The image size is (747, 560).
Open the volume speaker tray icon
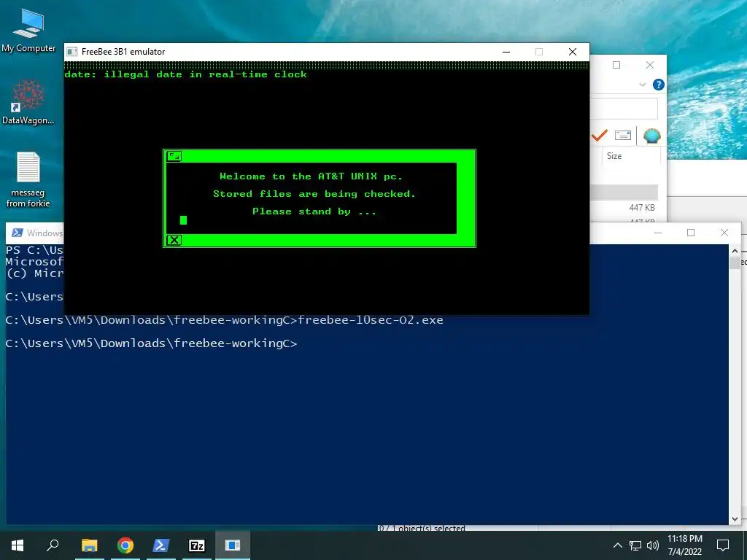click(x=653, y=545)
